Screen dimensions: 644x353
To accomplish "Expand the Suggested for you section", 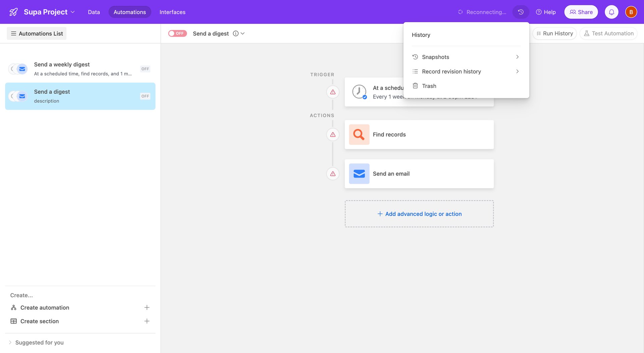I will coord(40,342).
